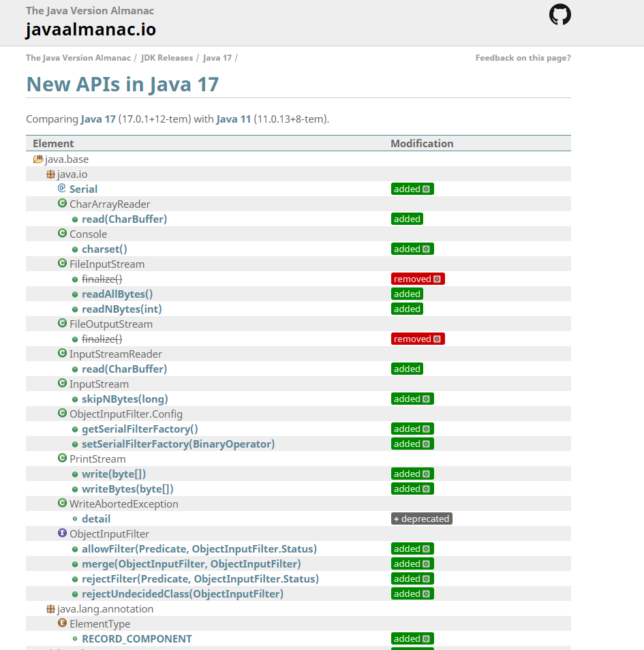The width and height of the screenshot is (644, 650).
Task: Open the skipNBytes(long) method link
Action: pyautogui.click(x=125, y=399)
